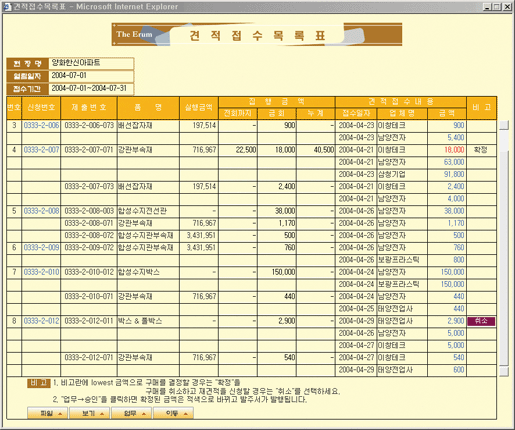Open request number 0333-2-012 link
This screenshot has height=430, width=515.
tap(41, 321)
